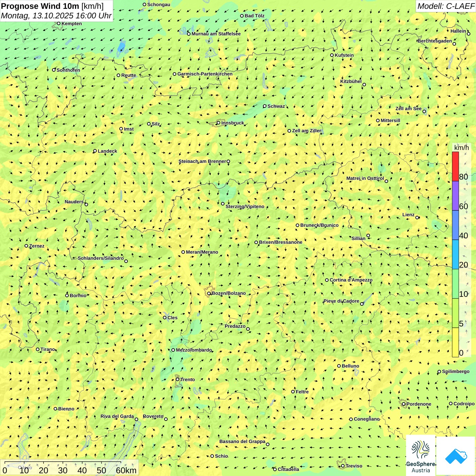Click the Trento city label
Image resolution: width=476 pixels, height=476 pixels.
(188, 379)
